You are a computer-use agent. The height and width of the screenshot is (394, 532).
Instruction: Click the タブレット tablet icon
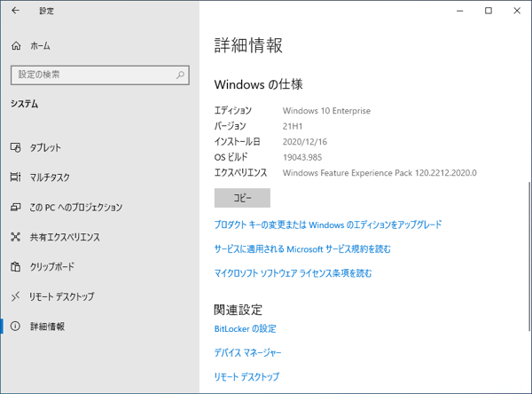16,147
